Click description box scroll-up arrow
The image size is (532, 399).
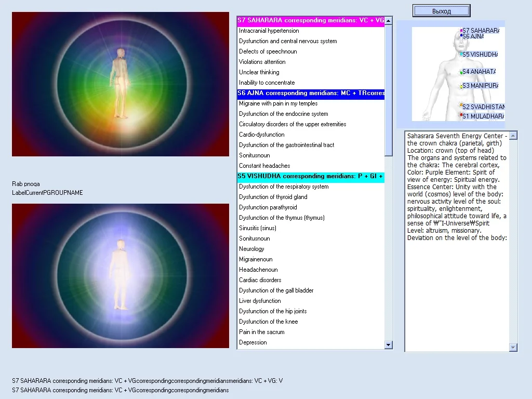(x=513, y=136)
